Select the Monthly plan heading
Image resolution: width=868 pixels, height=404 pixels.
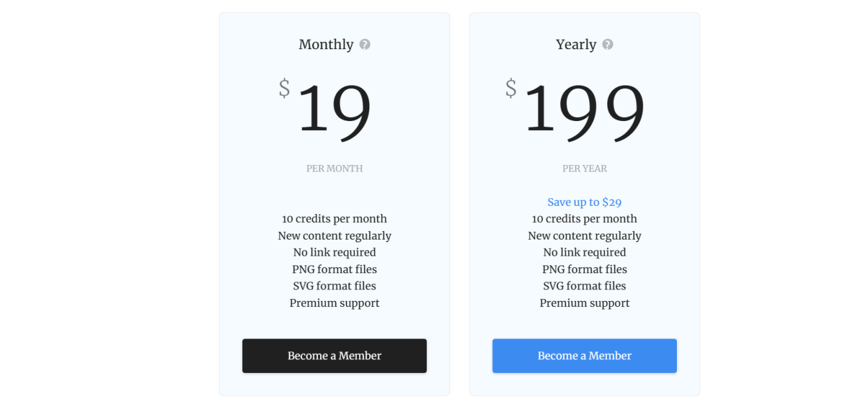click(326, 45)
